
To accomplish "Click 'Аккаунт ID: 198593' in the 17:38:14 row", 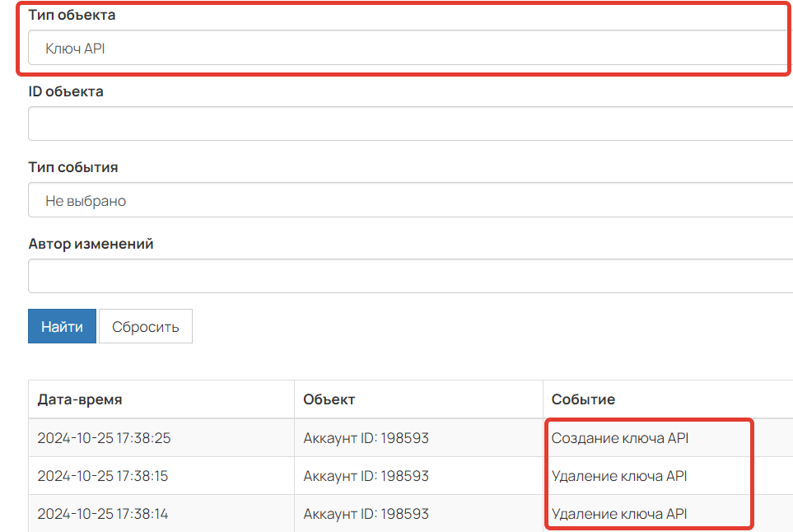I will (x=366, y=514).
